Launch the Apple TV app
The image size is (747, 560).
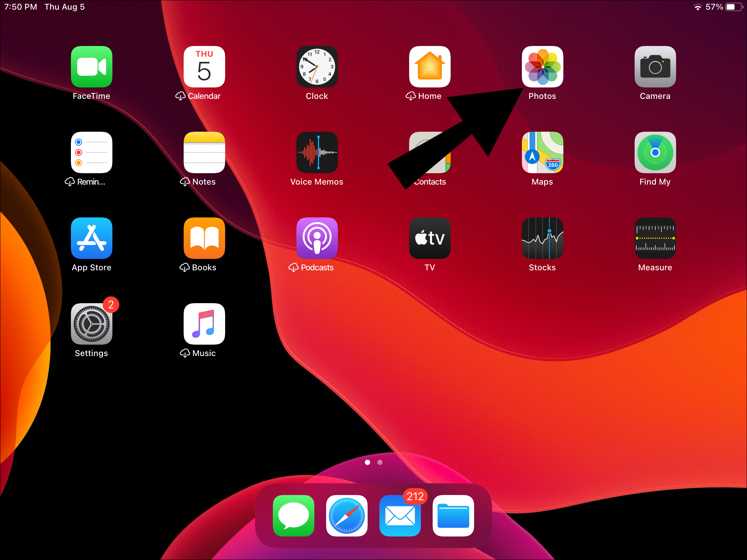430,238
